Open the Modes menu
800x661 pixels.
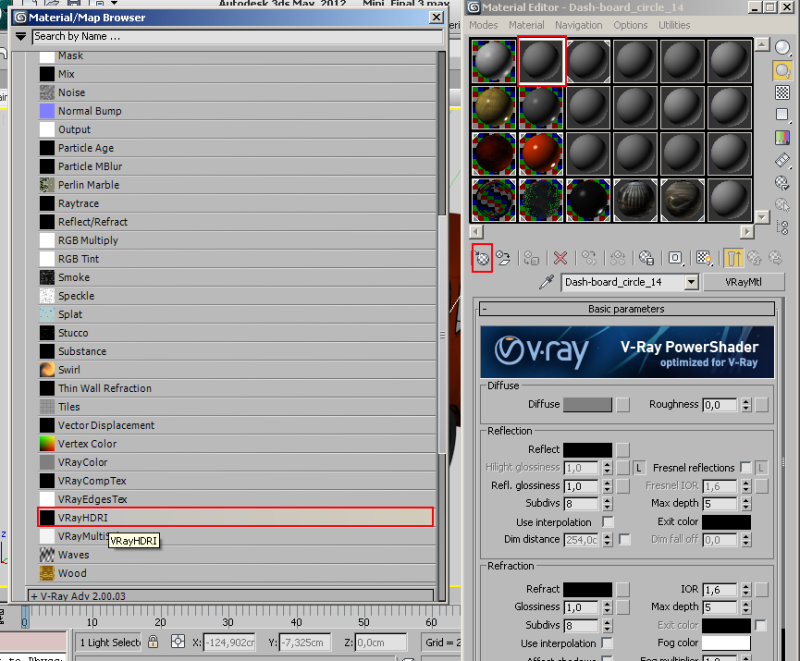(x=483, y=25)
